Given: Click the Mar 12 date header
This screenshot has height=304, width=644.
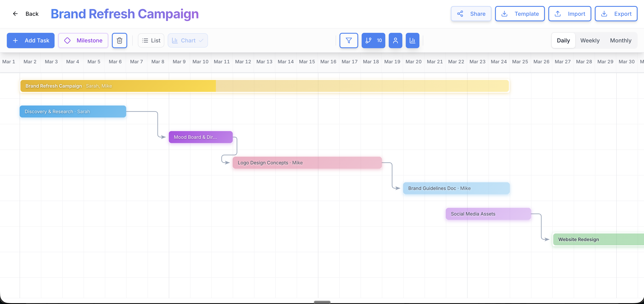Looking at the screenshot, I should 243,62.
